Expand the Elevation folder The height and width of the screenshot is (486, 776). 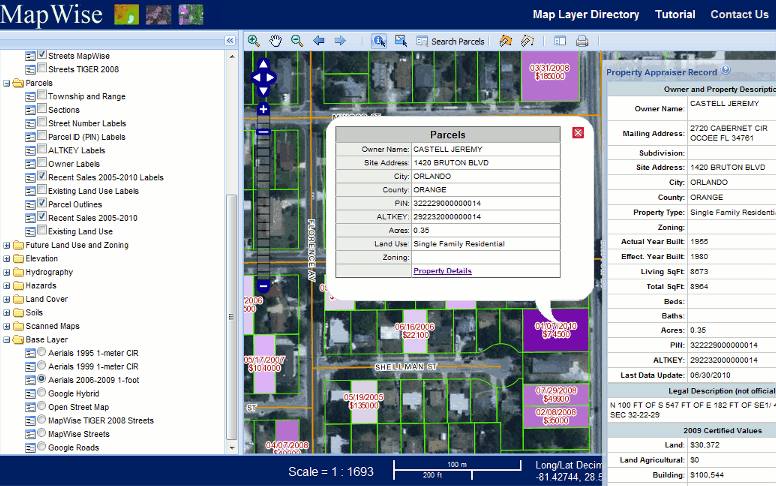6,259
